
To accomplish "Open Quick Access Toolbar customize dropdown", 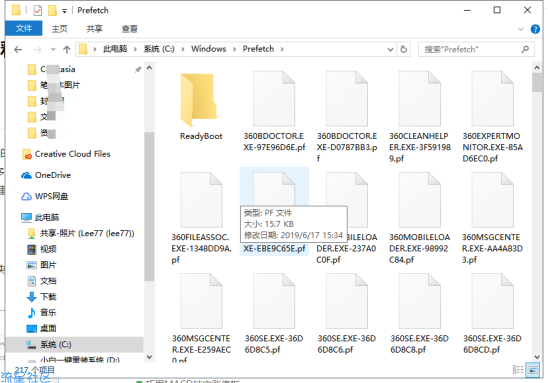I will pyautogui.click(x=64, y=11).
